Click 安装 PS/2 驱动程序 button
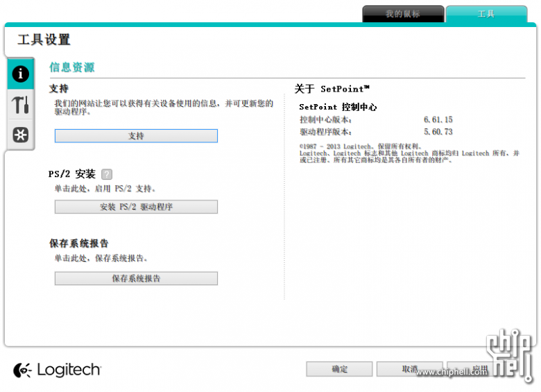Viewport: 541px width, 392px height. point(136,207)
